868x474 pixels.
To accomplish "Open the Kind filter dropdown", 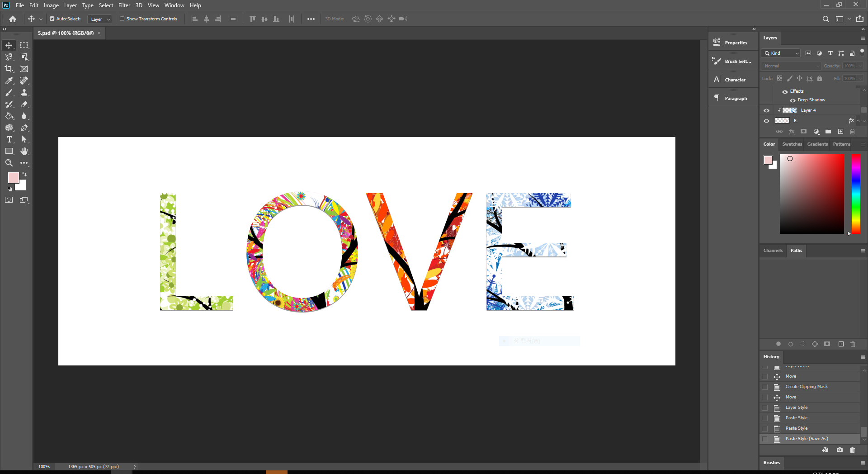I will pyautogui.click(x=781, y=53).
